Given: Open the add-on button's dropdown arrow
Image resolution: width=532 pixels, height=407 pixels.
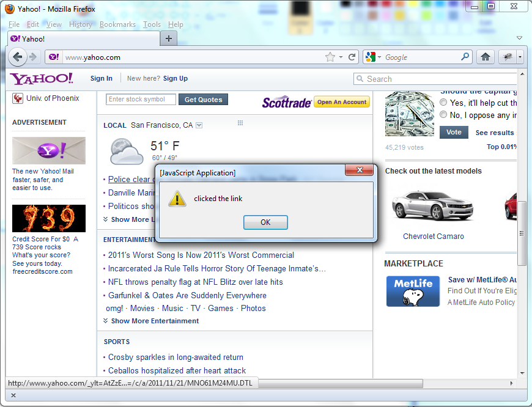Looking at the screenshot, I should tap(520, 57).
